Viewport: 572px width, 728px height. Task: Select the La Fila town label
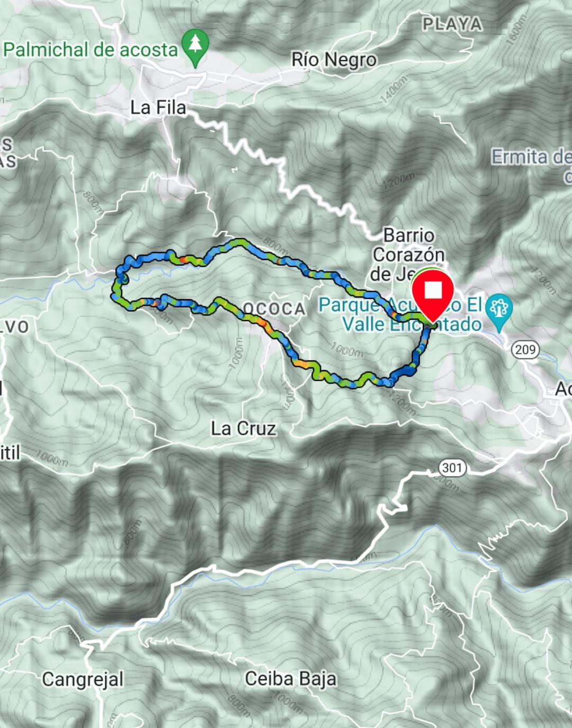[158, 107]
